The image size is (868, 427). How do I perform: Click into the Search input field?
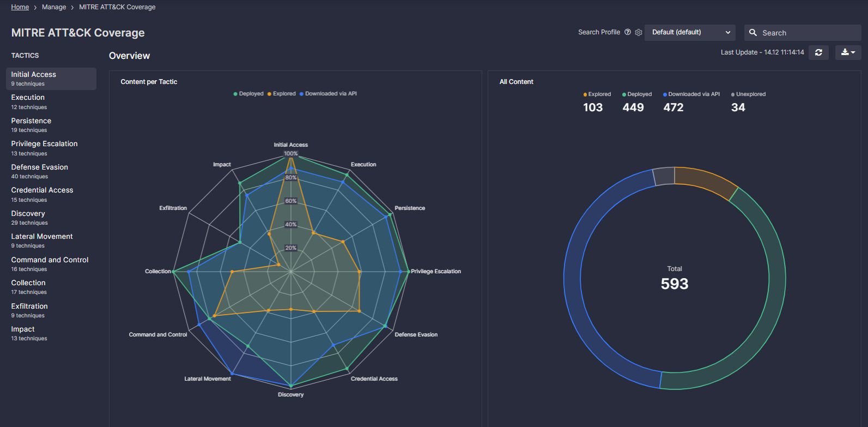click(803, 33)
